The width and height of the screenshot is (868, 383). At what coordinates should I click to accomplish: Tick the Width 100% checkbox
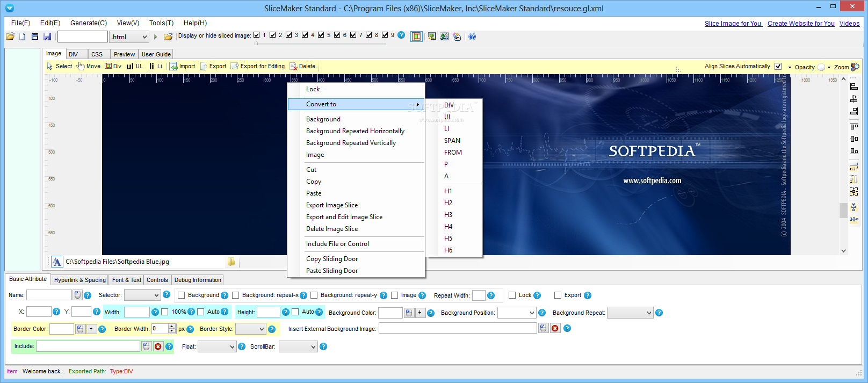(165, 312)
